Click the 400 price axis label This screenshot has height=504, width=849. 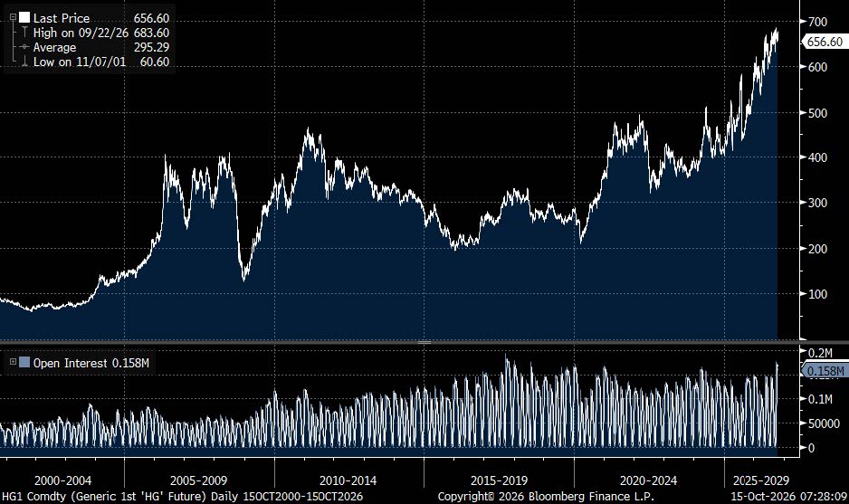click(817, 157)
